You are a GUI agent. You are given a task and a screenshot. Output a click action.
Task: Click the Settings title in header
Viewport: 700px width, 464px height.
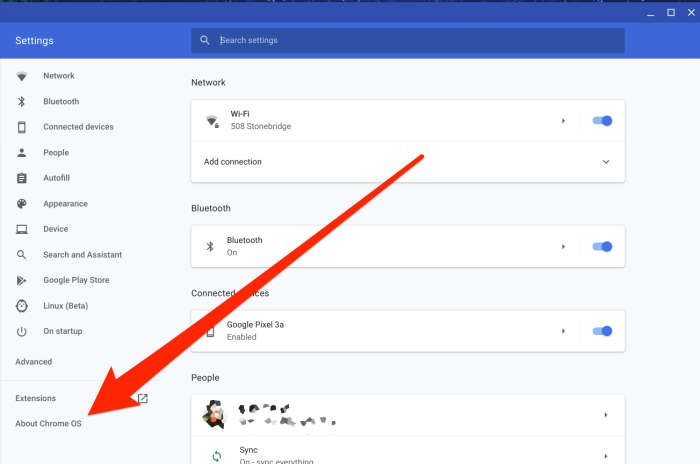tap(34, 41)
